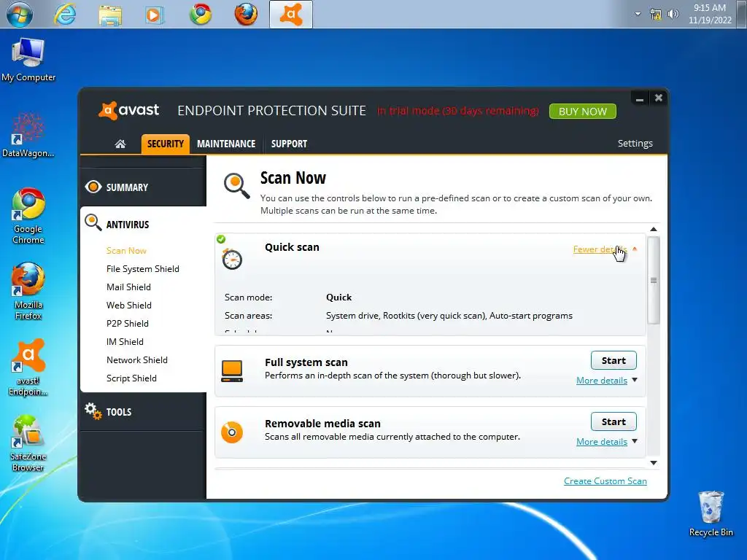This screenshot has width=747, height=560.
Task: Click scan list scroll down arrow
Action: pyautogui.click(x=654, y=463)
